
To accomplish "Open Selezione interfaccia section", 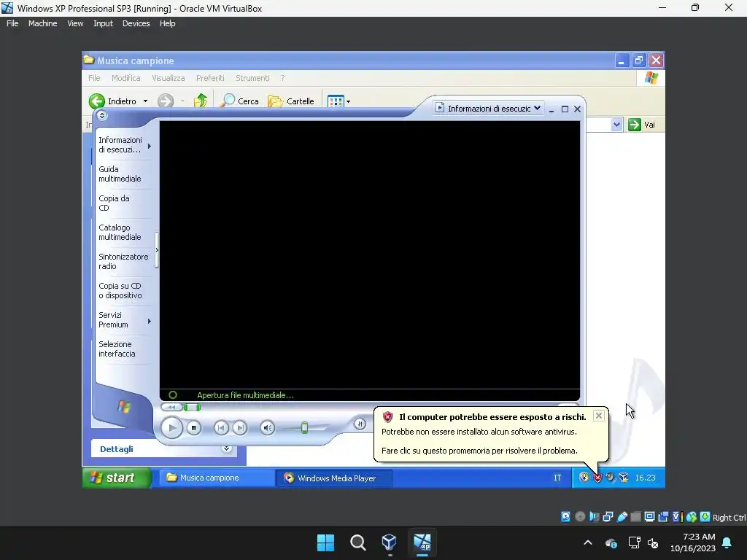I will 117,349.
